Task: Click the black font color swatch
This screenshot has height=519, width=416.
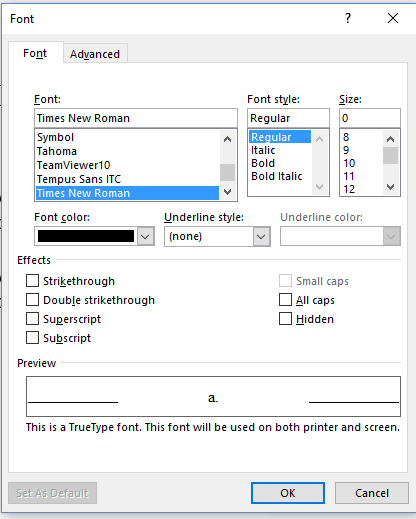Action: click(86, 236)
